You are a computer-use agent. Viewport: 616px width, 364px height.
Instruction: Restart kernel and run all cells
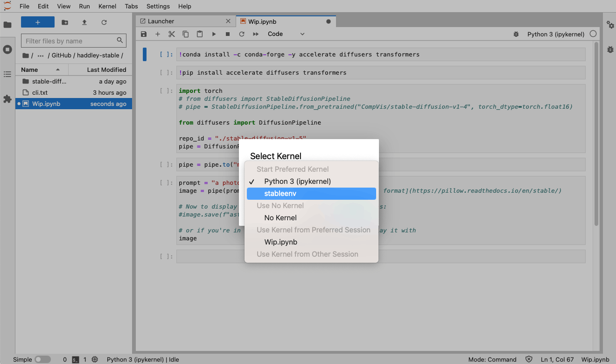[256, 34]
